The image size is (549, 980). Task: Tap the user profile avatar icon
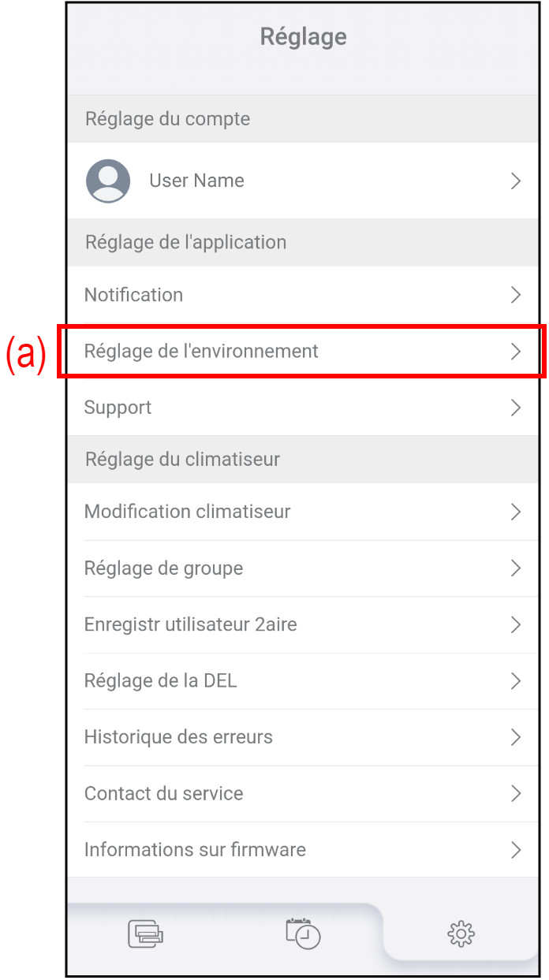[108, 181]
